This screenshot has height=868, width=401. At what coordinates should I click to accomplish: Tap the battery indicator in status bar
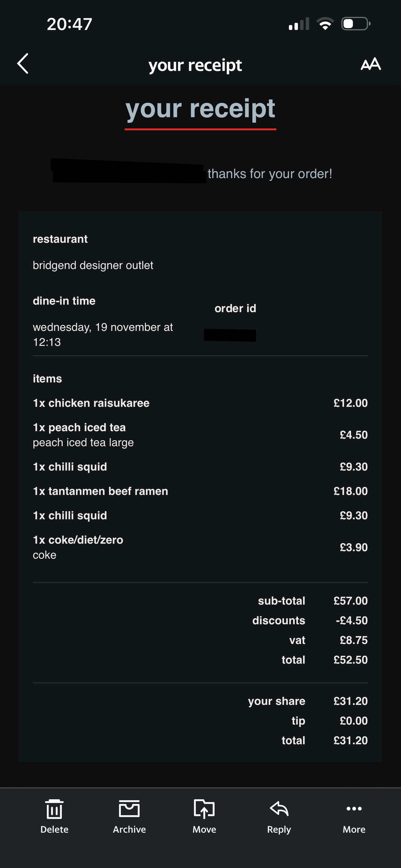(x=356, y=24)
